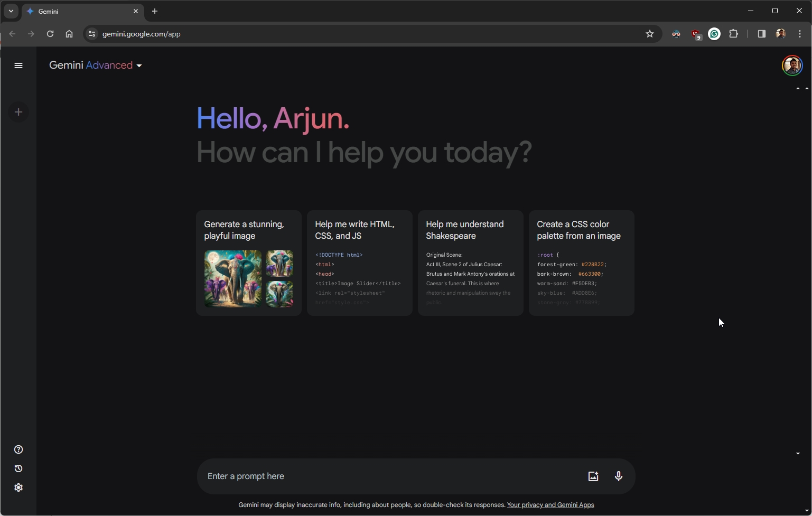The height and width of the screenshot is (516, 812).
Task: Select the Help me understand Shakespeare card
Action: (x=470, y=262)
